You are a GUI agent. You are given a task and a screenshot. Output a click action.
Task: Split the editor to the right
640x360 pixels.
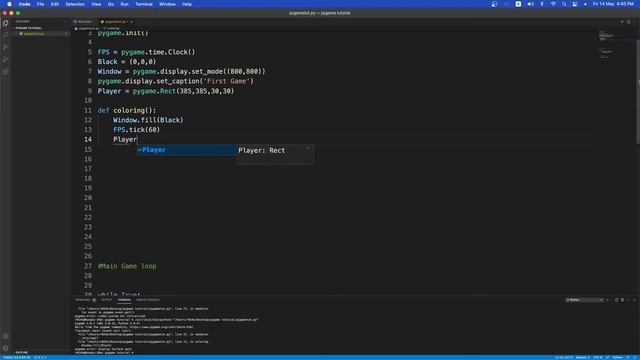click(x=629, y=22)
